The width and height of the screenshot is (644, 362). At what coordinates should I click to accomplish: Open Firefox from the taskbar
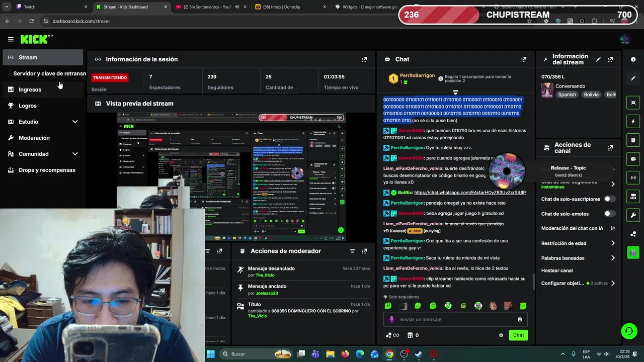pos(345,354)
